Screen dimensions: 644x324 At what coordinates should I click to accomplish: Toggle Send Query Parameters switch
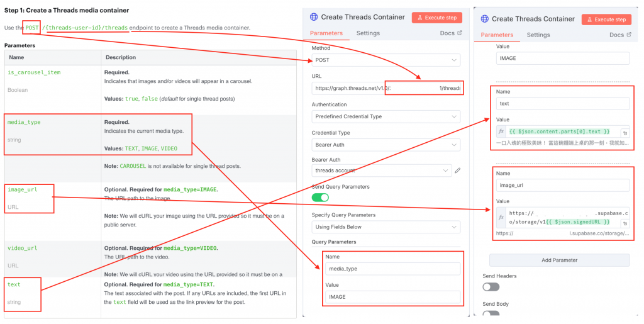point(320,198)
